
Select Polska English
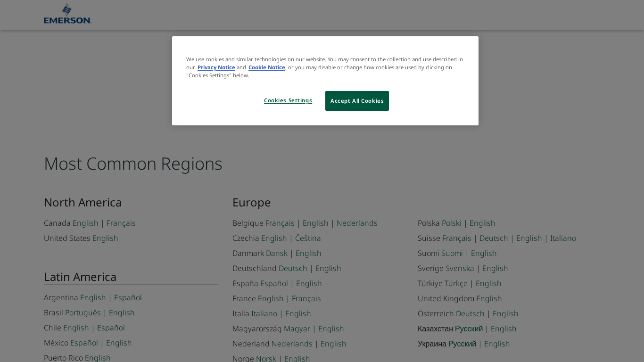(482, 223)
